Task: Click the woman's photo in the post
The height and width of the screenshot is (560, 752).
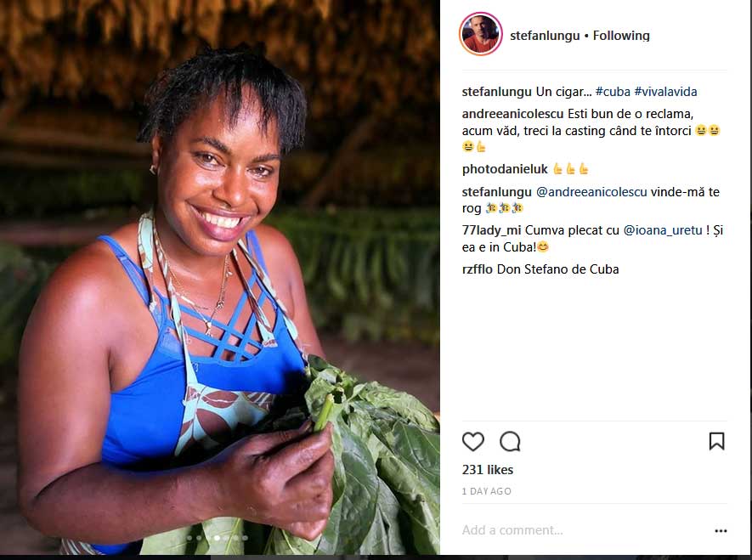Action: coord(219,280)
